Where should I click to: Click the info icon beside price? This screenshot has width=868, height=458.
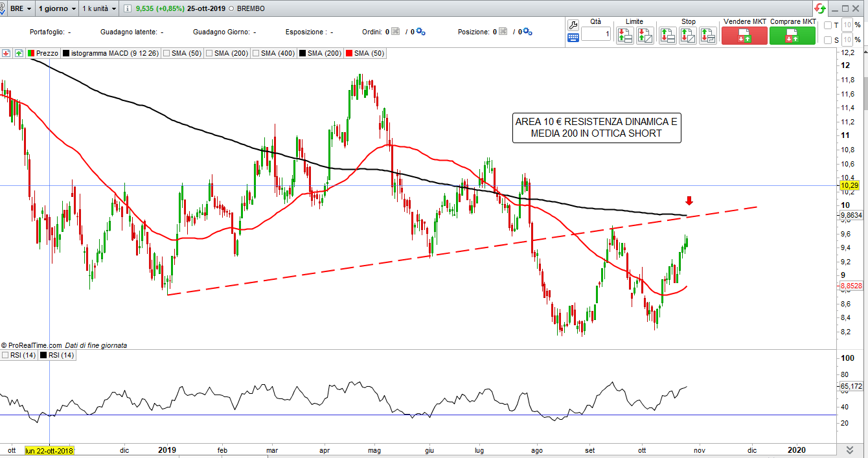pyautogui.click(x=128, y=9)
